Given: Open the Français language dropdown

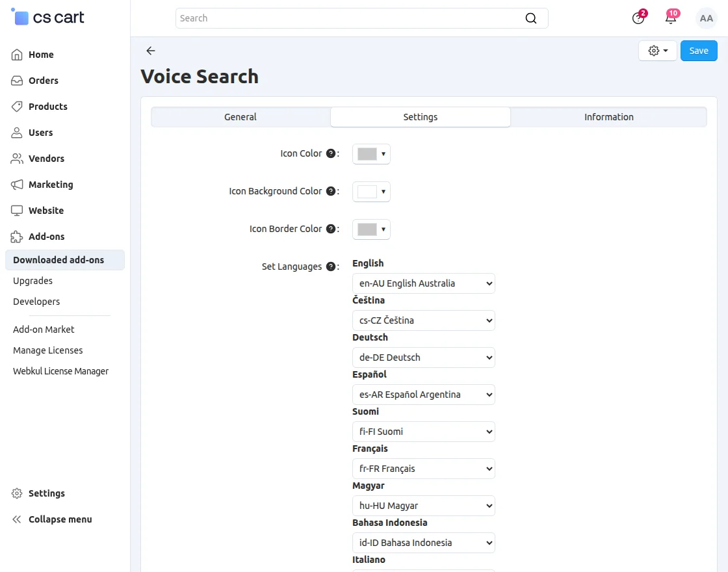Looking at the screenshot, I should point(423,469).
